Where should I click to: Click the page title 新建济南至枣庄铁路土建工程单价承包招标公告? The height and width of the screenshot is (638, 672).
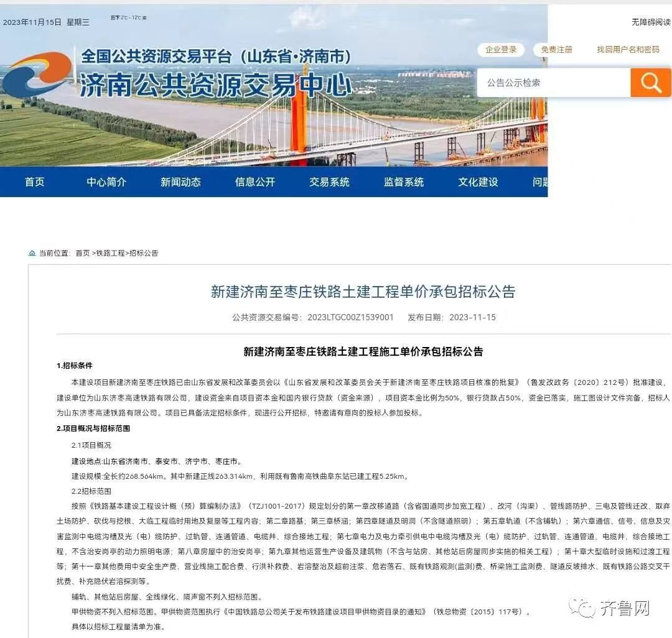point(363,292)
